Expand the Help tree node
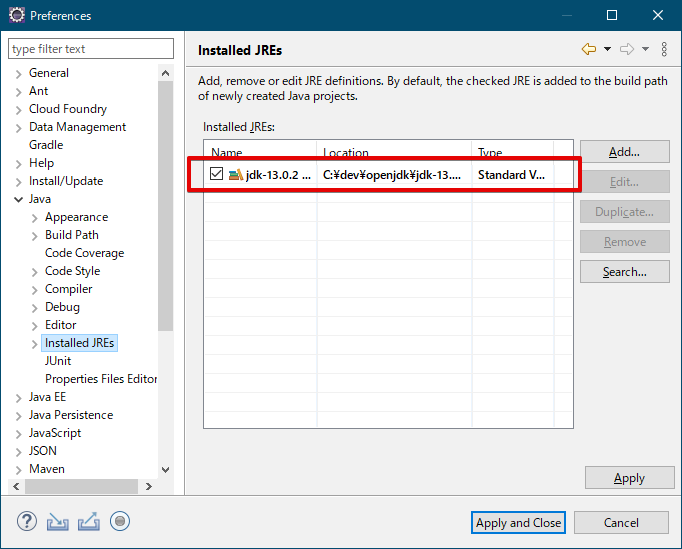The image size is (682, 549). (x=18, y=164)
